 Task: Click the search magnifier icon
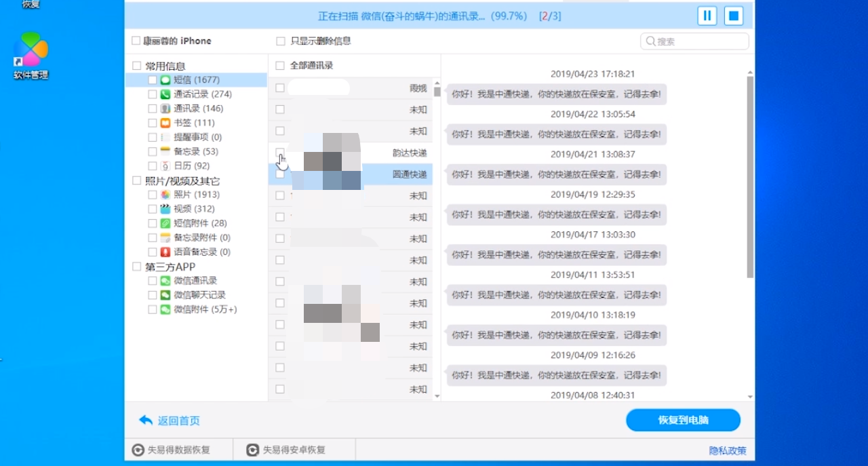[x=651, y=41]
